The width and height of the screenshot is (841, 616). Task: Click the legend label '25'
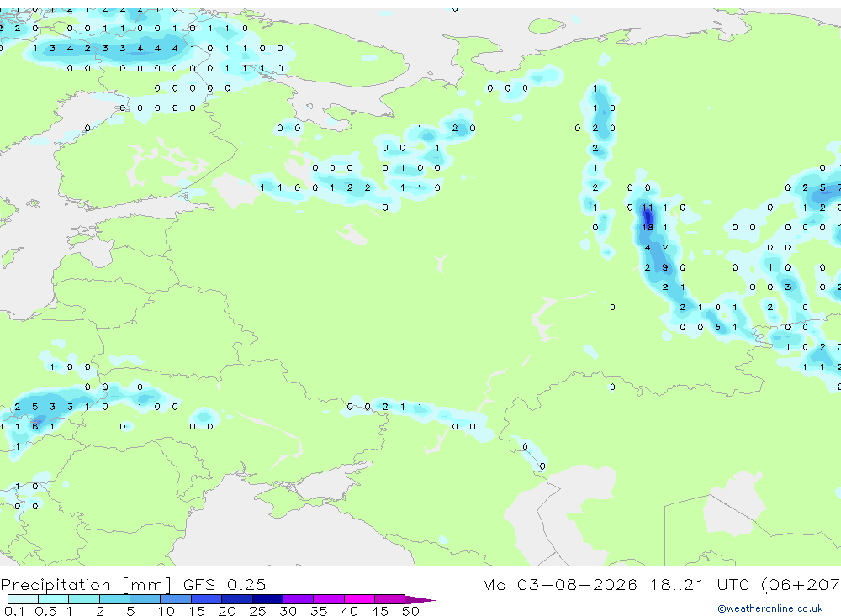coord(257,611)
